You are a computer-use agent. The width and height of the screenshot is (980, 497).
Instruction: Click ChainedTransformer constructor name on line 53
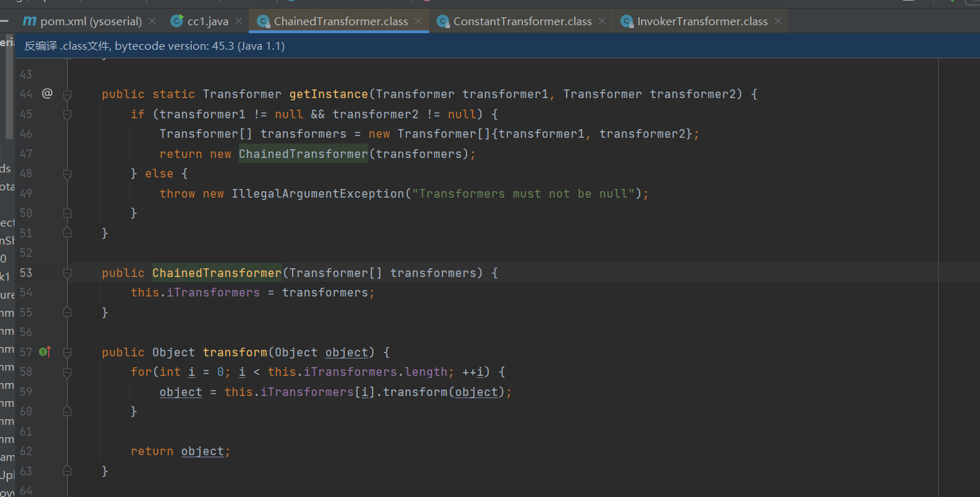(x=217, y=273)
